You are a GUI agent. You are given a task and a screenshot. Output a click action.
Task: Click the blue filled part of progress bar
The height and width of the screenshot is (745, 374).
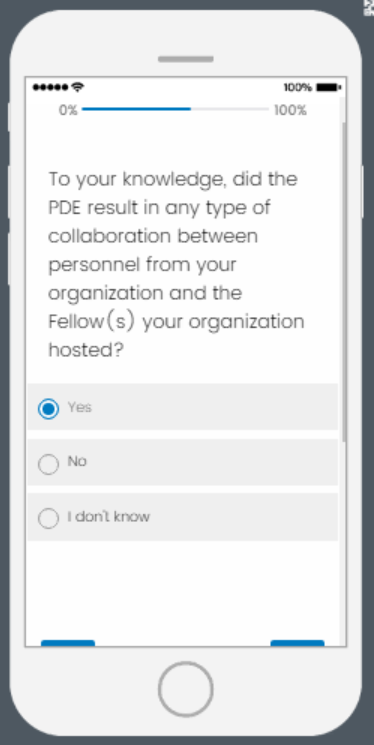pos(136,109)
